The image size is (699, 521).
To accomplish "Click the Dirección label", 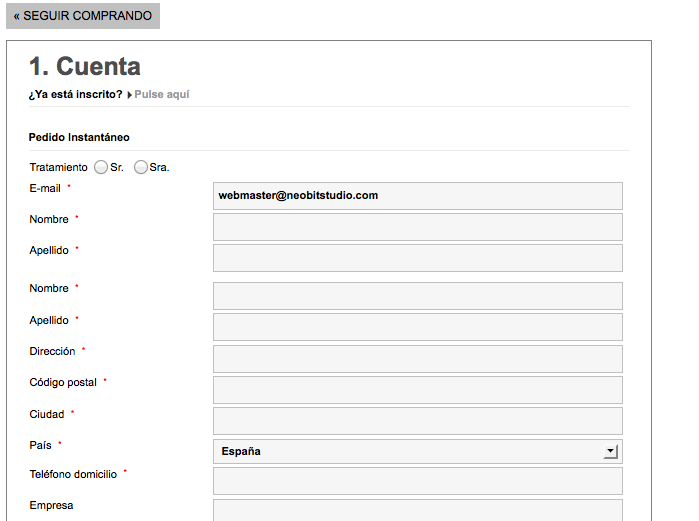I will tap(52, 351).
